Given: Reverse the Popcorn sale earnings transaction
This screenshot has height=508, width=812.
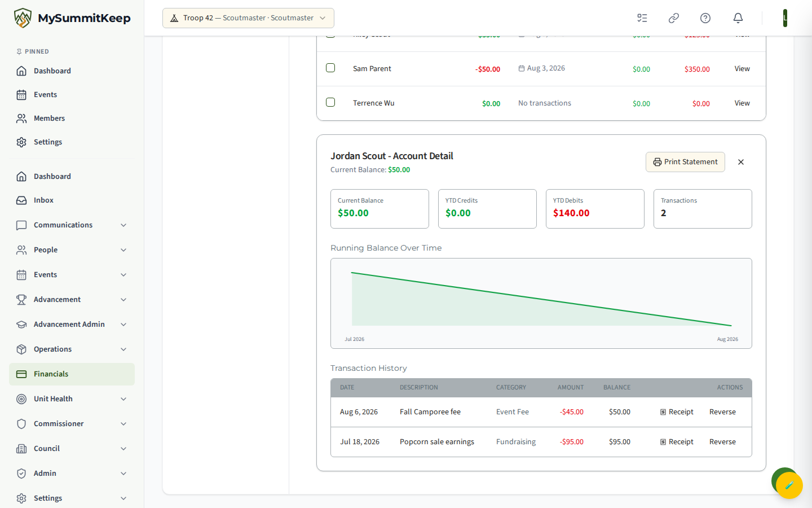Looking at the screenshot, I should pos(722,442).
